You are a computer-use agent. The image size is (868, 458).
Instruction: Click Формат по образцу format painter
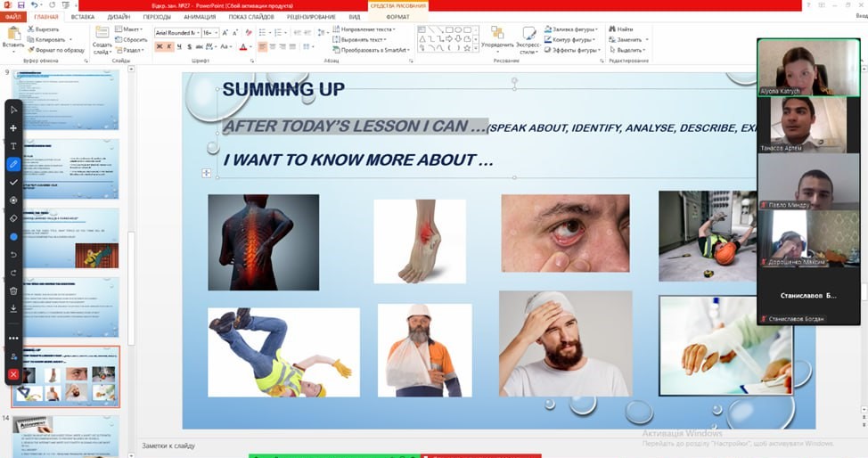pos(56,50)
